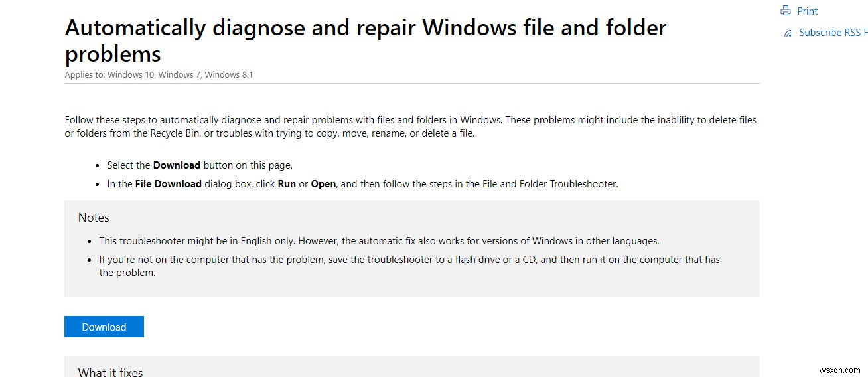Screen dimensions: 868x377
Task: Click the bold 'Run' word
Action: coord(287,184)
